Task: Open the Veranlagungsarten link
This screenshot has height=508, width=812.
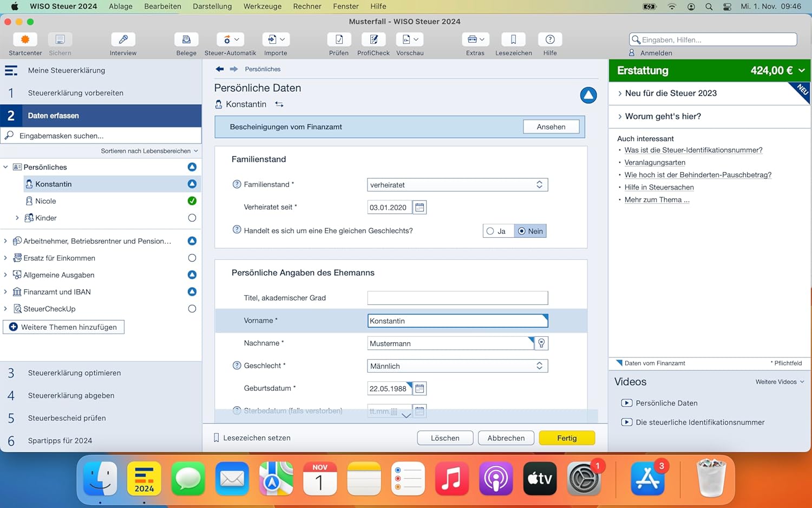Action: [655, 162]
